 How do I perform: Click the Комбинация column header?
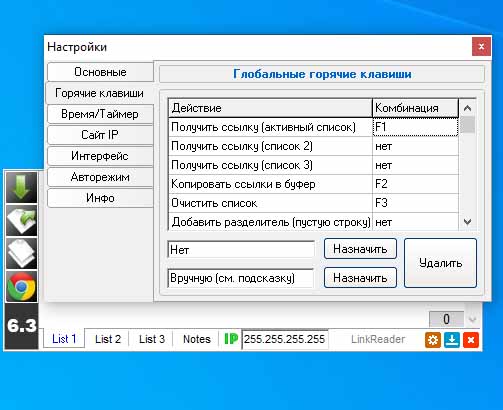point(415,108)
